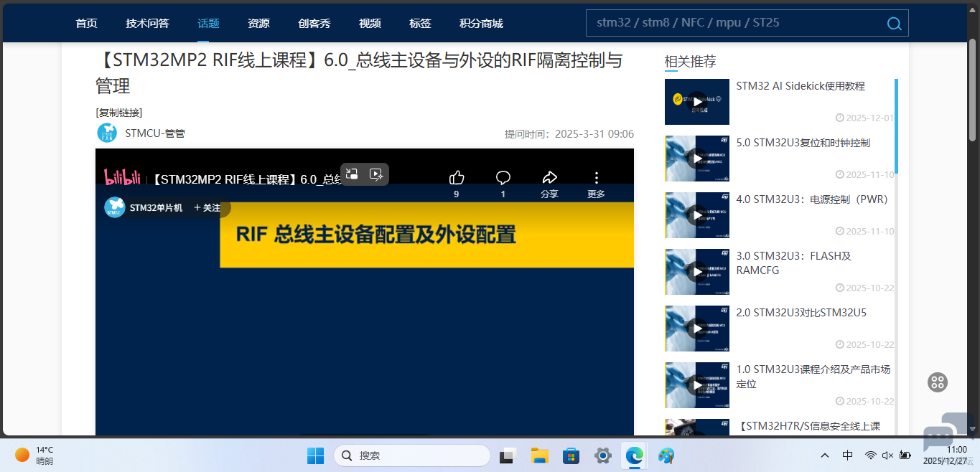
Task: Click the [复制链接] copy link
Action: (x=119, y=113)
